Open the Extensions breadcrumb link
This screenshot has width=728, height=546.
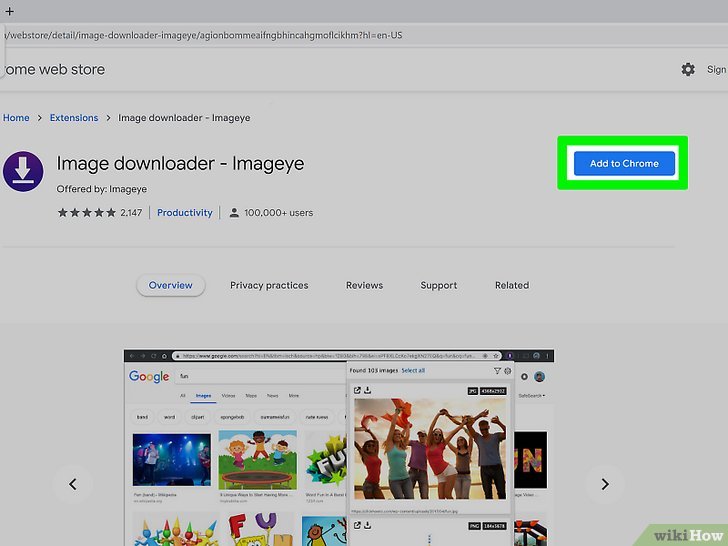(x=74, y=118)
